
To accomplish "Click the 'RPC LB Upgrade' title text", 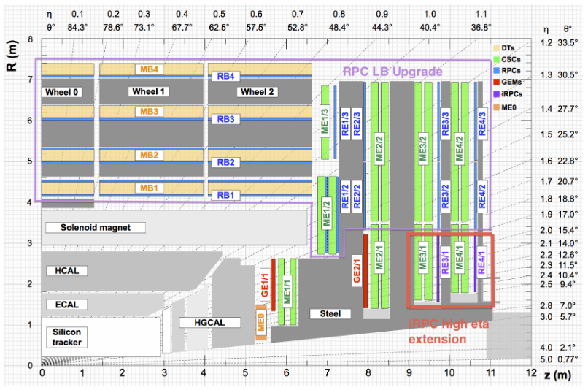I will click(x=392, y=72).
